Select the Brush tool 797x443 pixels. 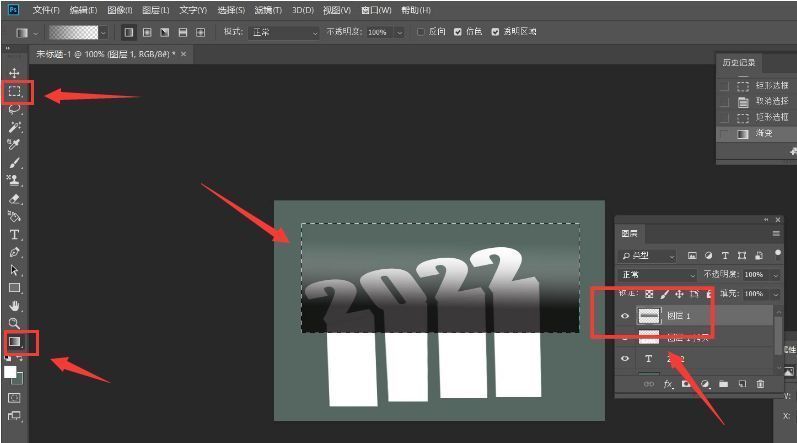14,163
